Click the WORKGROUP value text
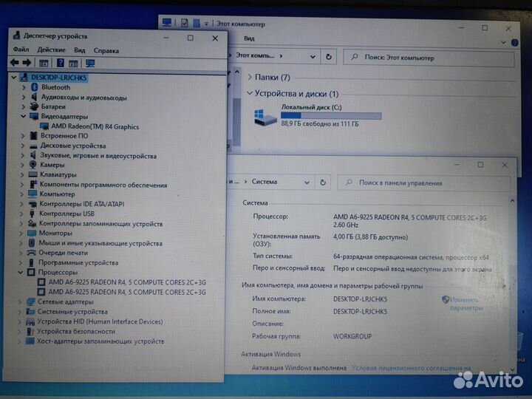Screen dimensions: 532x399 [x=352, y=336]
